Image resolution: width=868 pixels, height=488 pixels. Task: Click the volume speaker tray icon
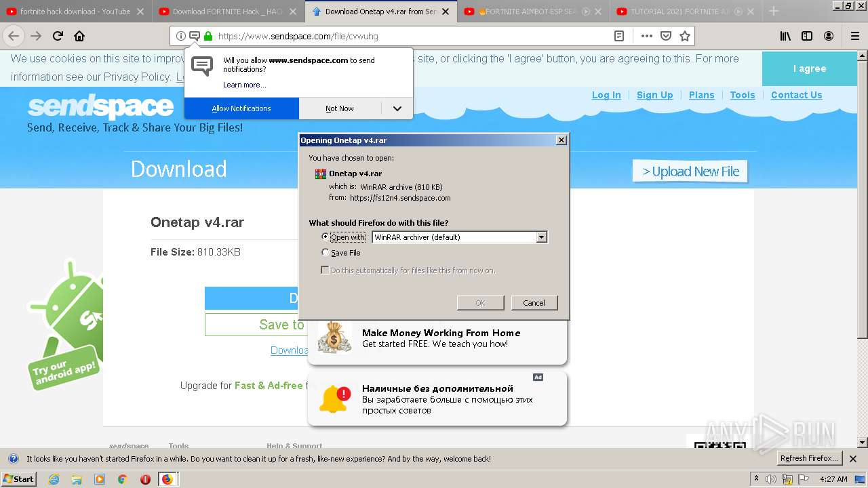(x=772, y=479)
